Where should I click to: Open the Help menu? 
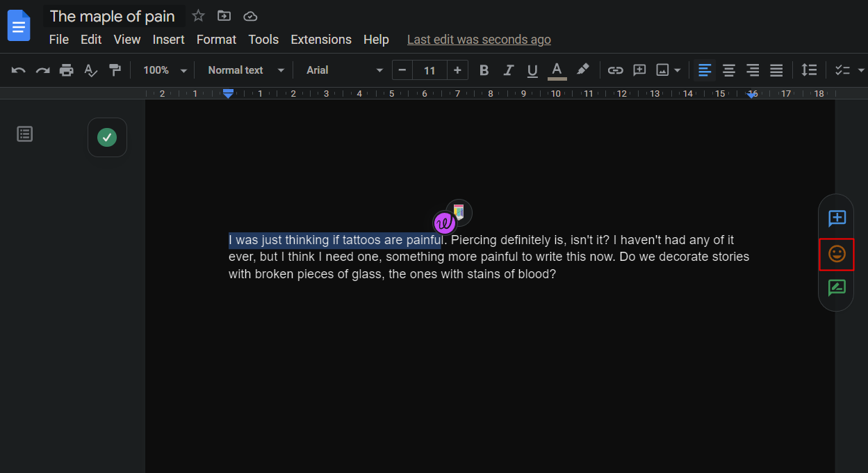pyautogui.click(x=376, y=40)
